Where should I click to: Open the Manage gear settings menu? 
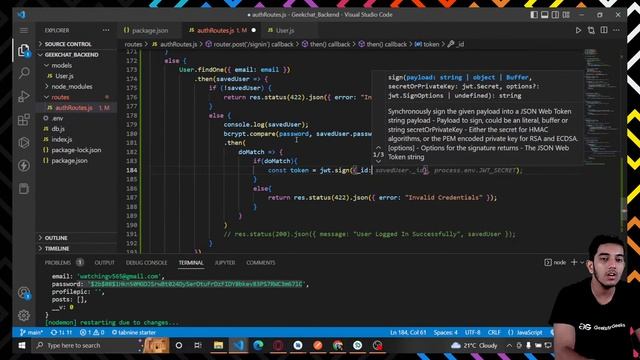tap(24, 315)
